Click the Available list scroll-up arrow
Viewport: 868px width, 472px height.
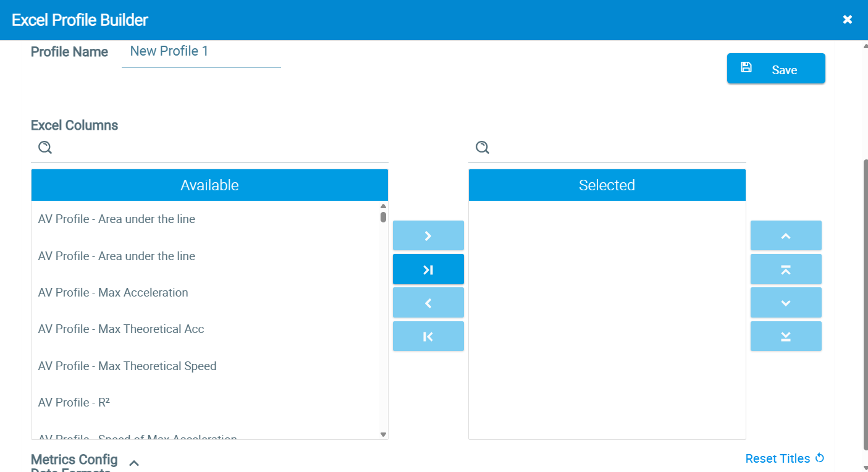tap(383, 206)
